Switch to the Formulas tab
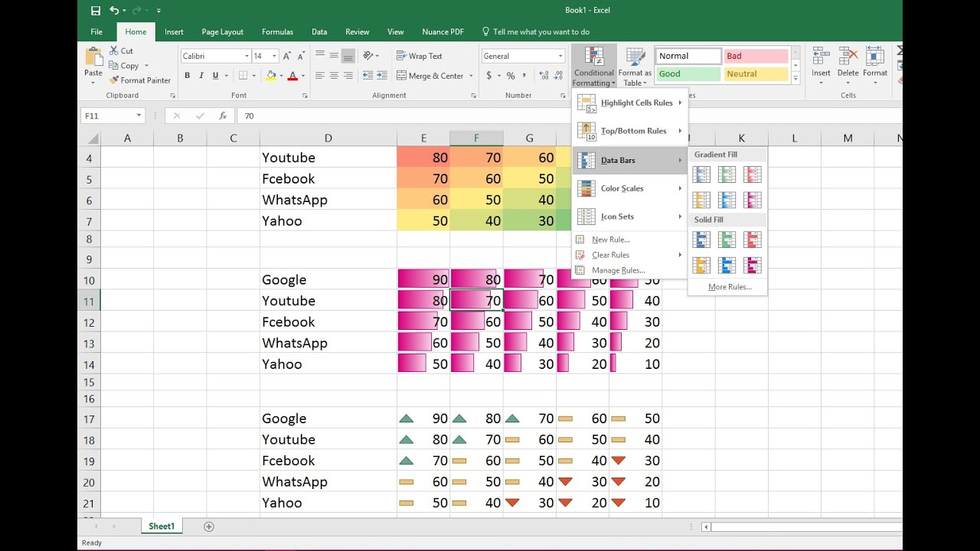The height and width of the screenshot is (551, 980). coord(277,32)
